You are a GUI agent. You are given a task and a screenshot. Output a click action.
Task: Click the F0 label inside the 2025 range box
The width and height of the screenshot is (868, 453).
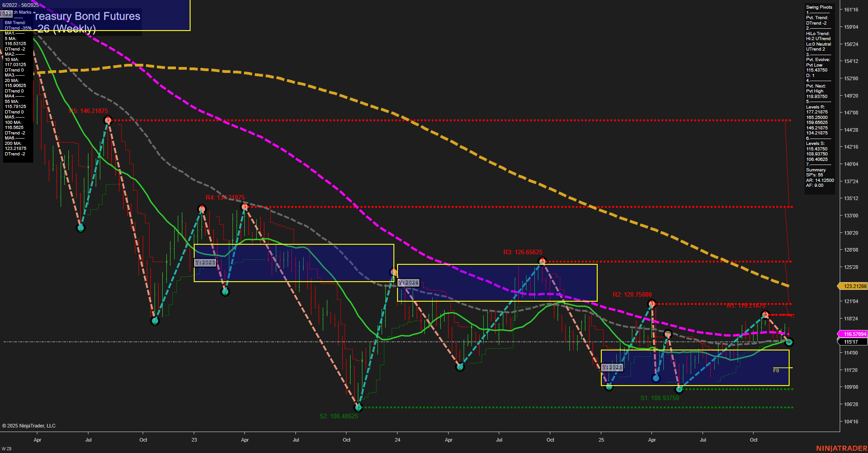coord(775,371)
